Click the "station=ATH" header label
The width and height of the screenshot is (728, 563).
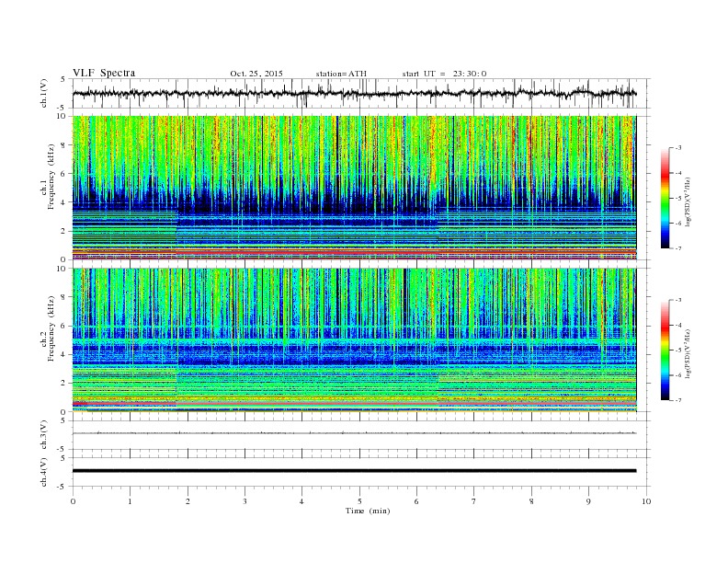(341, 74)
